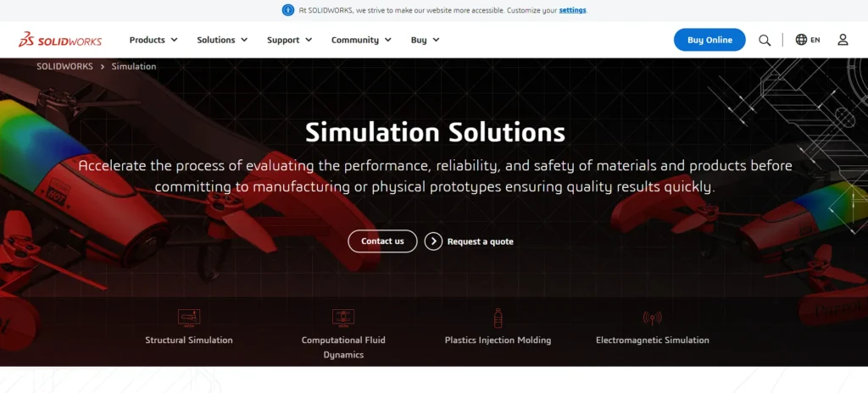This screenshot has height=393, width=868.
Task: Click the accessibility icon in top banner
Action: pos(288,10)
